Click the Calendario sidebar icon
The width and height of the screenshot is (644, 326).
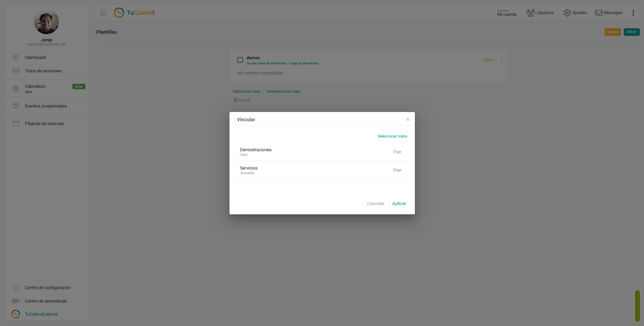click(x=16, y=89)
